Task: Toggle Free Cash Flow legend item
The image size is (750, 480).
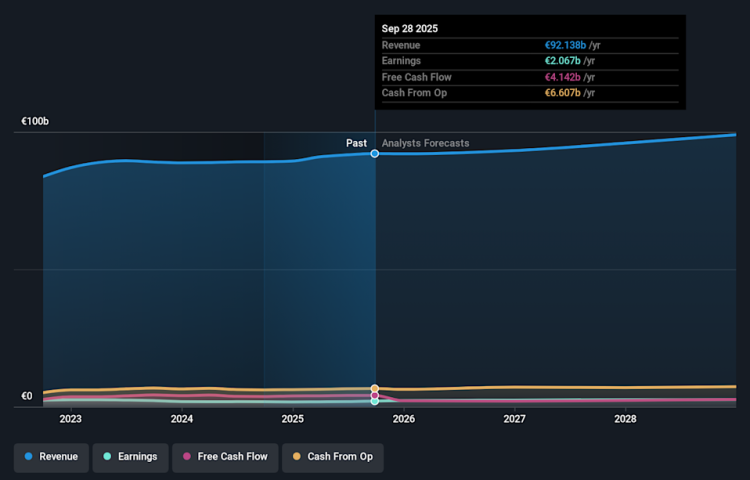Action: [224, 457]
